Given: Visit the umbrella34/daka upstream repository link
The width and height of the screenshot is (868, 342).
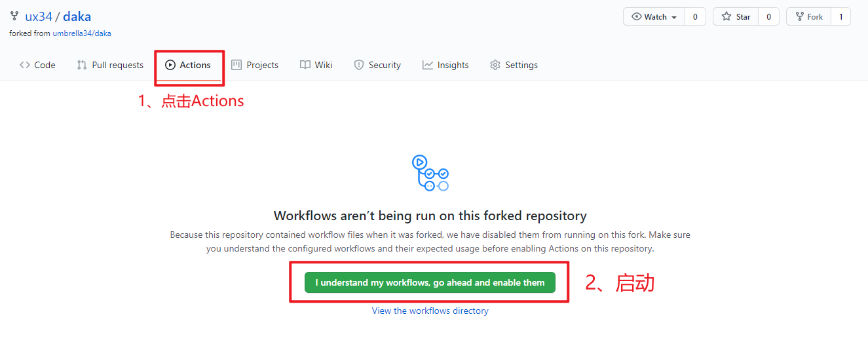Looking at the screenshot, I should 82,33.
